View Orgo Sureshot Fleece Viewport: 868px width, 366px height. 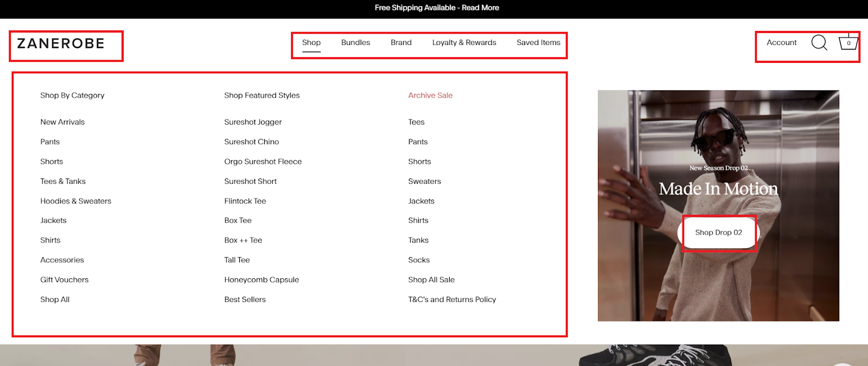[x=263, y=162]
